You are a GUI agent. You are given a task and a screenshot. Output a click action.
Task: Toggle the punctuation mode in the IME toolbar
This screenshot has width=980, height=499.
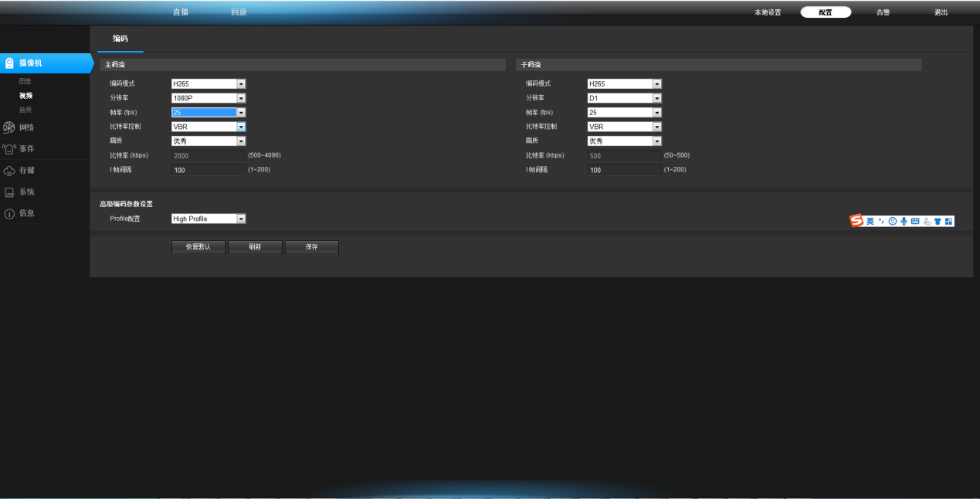tap(880, 222)
